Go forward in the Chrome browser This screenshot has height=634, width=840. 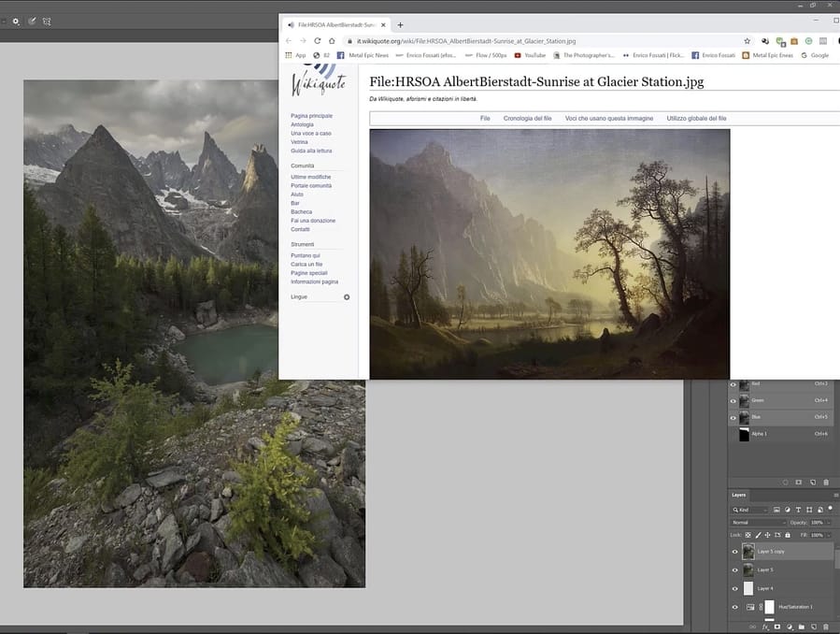coord(303,41)
